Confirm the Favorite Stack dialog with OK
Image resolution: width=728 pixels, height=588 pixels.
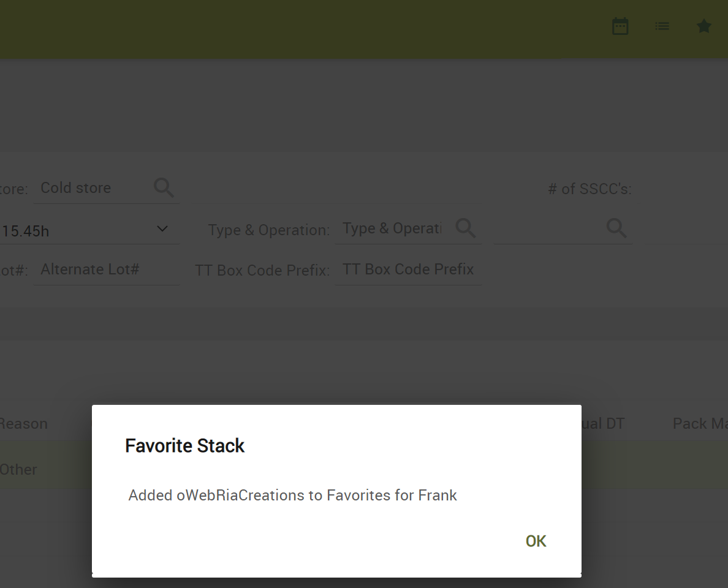[536, 541]
